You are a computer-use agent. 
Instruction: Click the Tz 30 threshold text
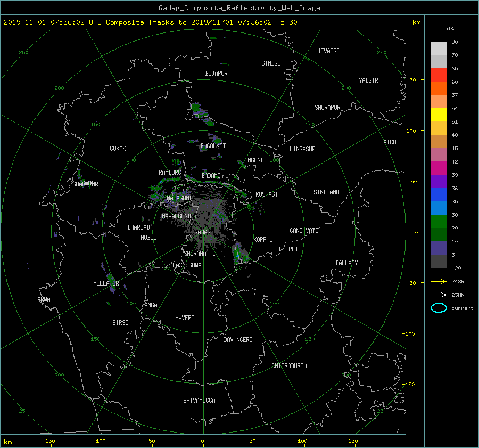(286, 22)
